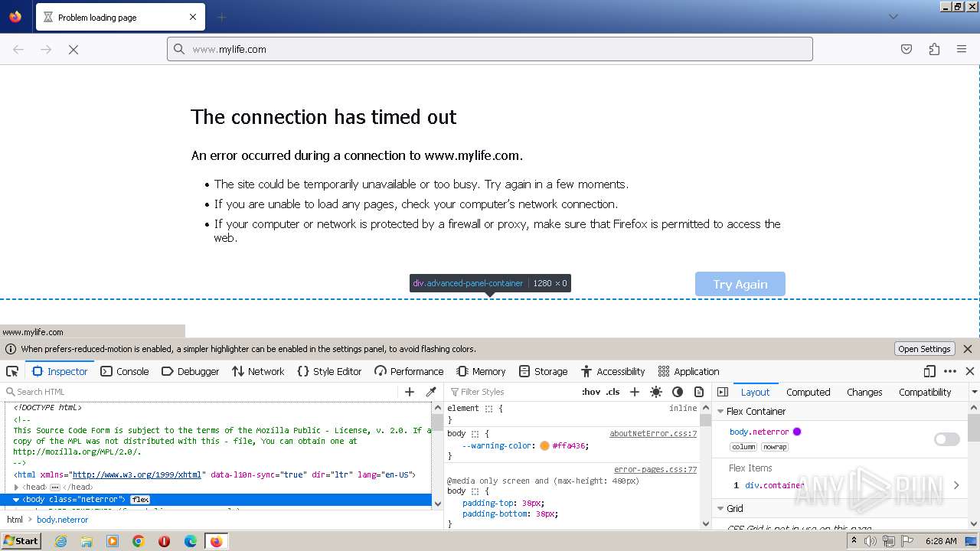This screenshot has height=551, width=980.
Task: Collapse the Flex Container section
Action: (720, 412)
